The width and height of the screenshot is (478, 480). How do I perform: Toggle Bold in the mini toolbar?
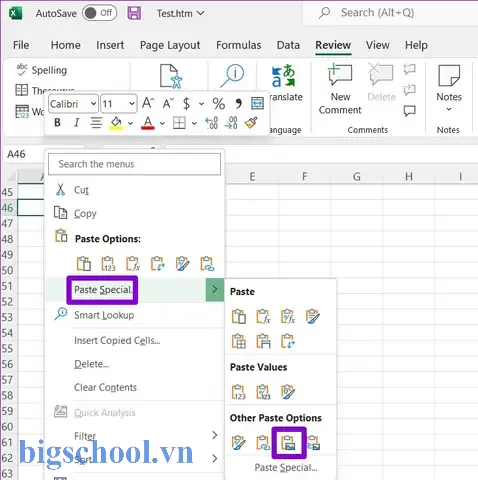tap(57, 123)
